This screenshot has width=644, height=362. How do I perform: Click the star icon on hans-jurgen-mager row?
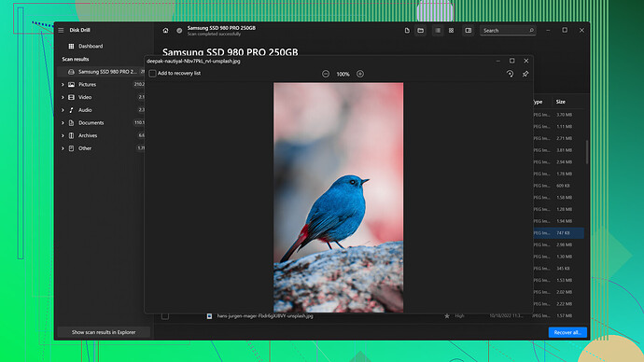(447, 316)
